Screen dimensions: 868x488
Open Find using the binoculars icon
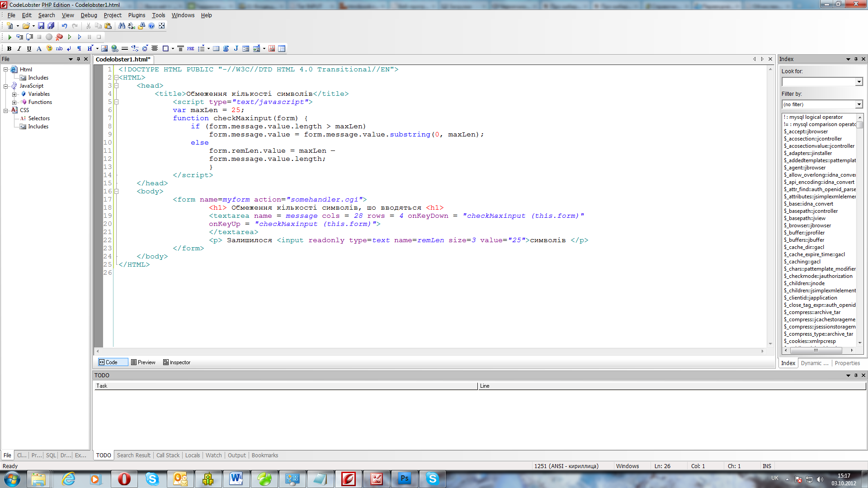(x=122, y=26)
